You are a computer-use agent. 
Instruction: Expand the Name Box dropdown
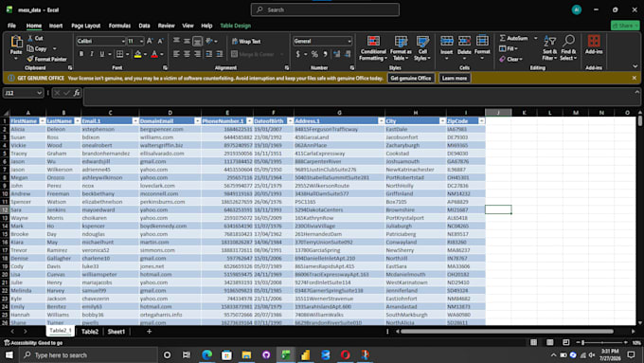[x=39, y=93]
